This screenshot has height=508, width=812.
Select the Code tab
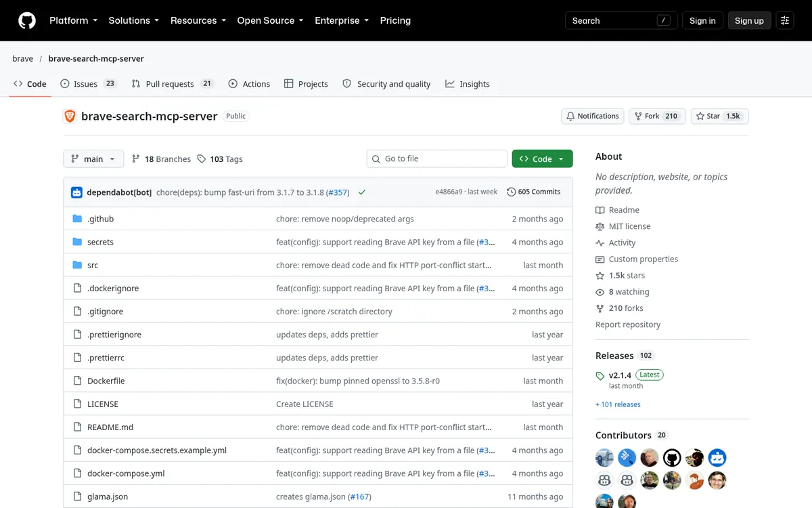(30, 84)
